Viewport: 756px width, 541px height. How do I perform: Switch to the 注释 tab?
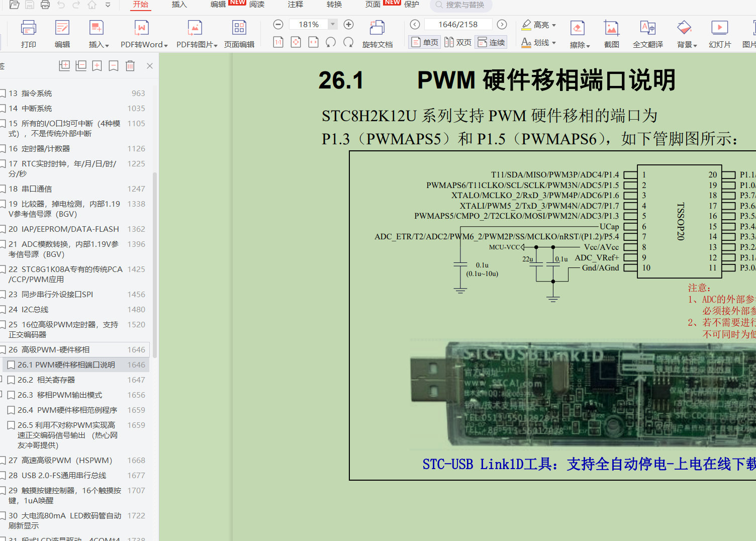[296, 5]
